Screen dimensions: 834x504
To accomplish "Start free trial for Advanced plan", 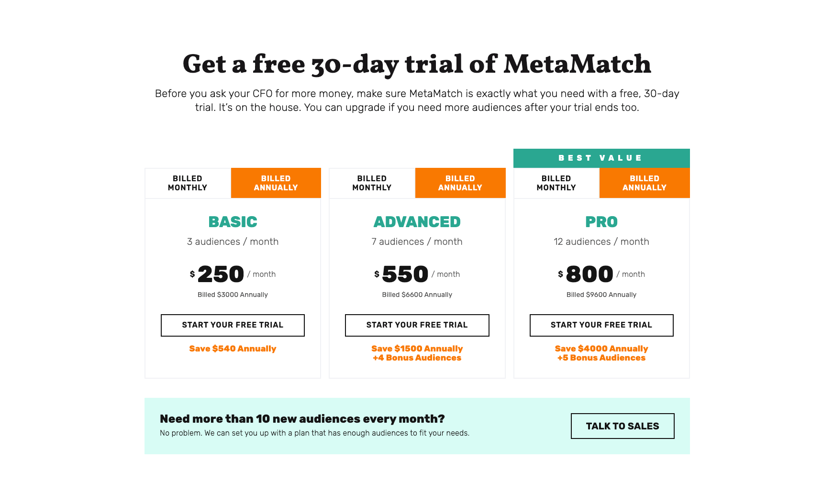I will pos(417,325).
